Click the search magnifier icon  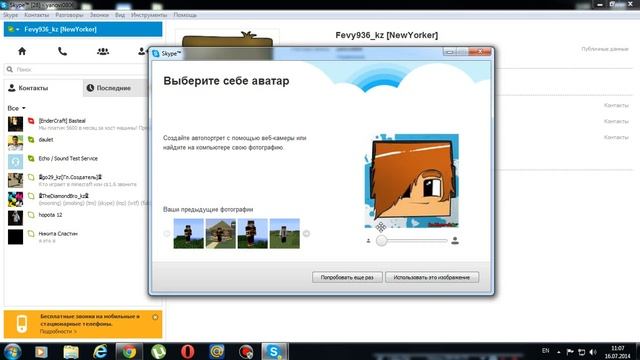click(x=10, y=69)
